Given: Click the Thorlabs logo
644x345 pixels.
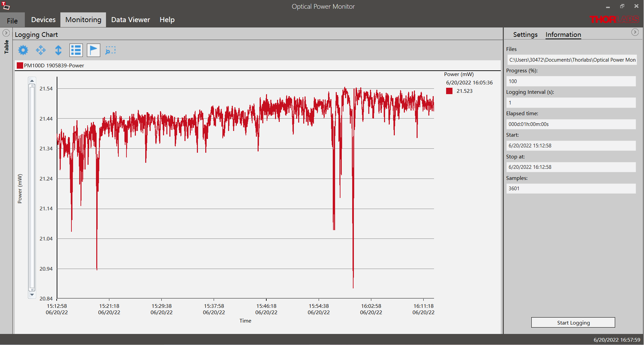Looking at the screenshot, I should pos(614,19).
